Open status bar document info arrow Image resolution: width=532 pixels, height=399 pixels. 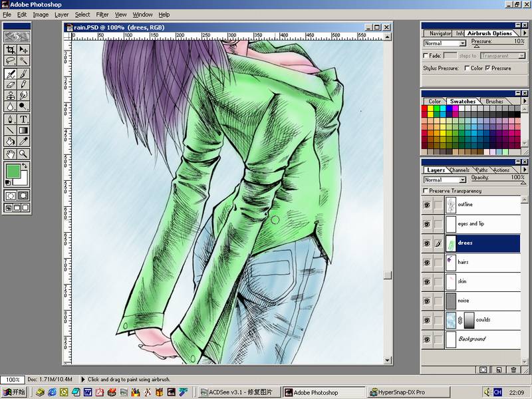tap(82, 379)
